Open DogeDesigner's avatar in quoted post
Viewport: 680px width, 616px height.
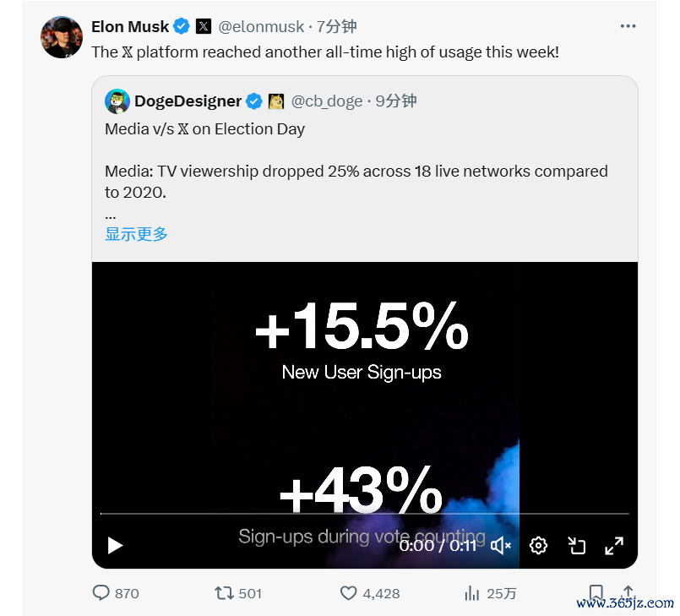117,101
